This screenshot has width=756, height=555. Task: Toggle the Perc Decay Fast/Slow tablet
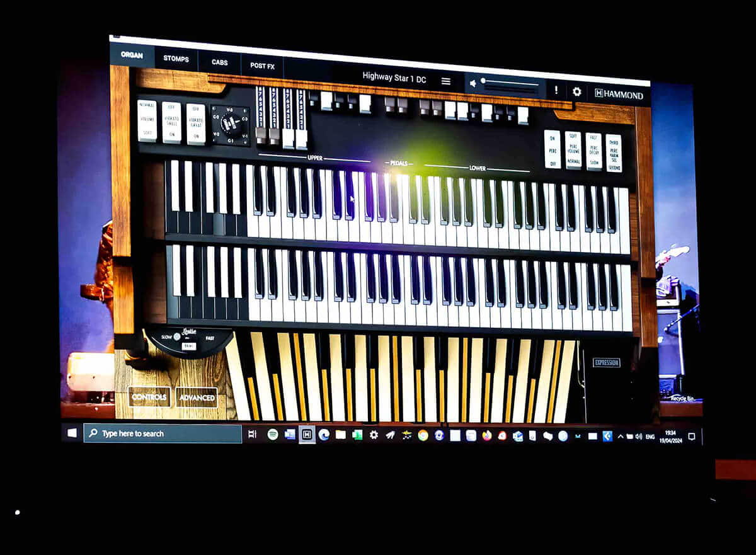click(593, 152)
